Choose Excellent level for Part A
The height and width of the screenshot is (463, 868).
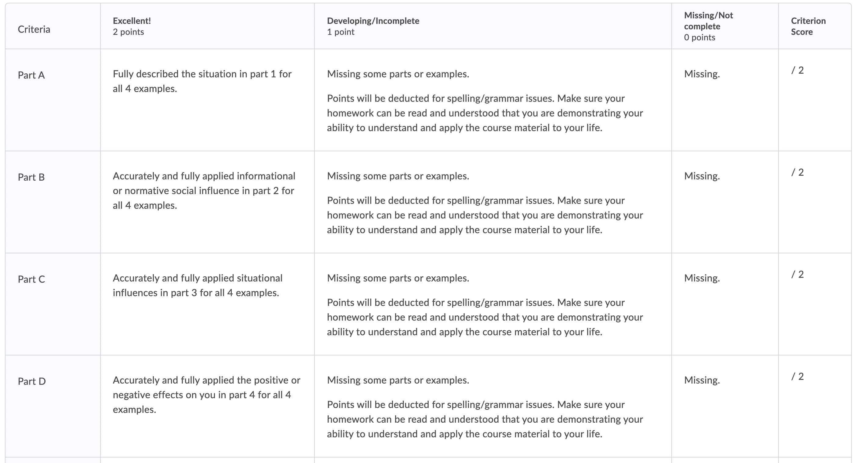click(x=207, y=100)
